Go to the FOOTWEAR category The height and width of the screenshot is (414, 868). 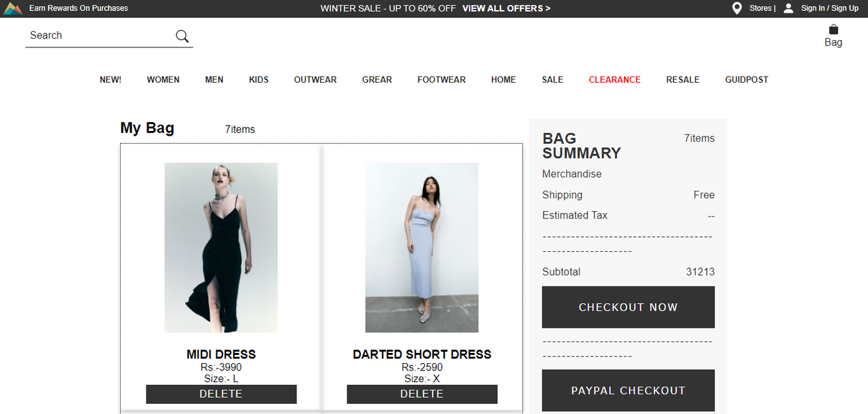[x=441, y=79]
